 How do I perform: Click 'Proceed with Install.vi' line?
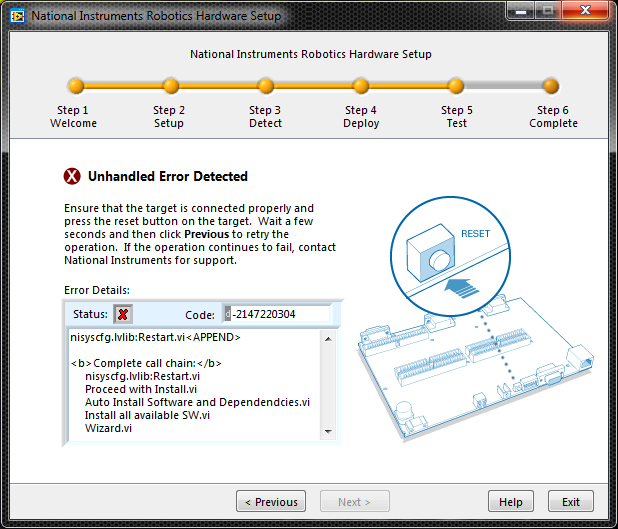click(141, 389)
